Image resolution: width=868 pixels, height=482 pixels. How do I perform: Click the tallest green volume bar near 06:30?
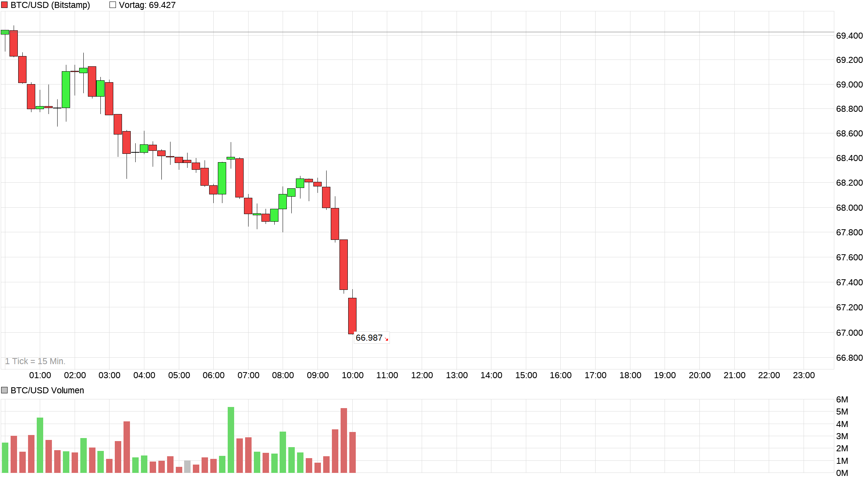[x=231, y=440]
